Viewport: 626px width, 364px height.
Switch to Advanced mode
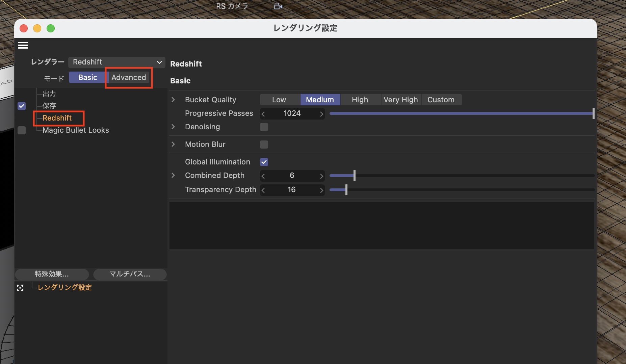[129, 77]
